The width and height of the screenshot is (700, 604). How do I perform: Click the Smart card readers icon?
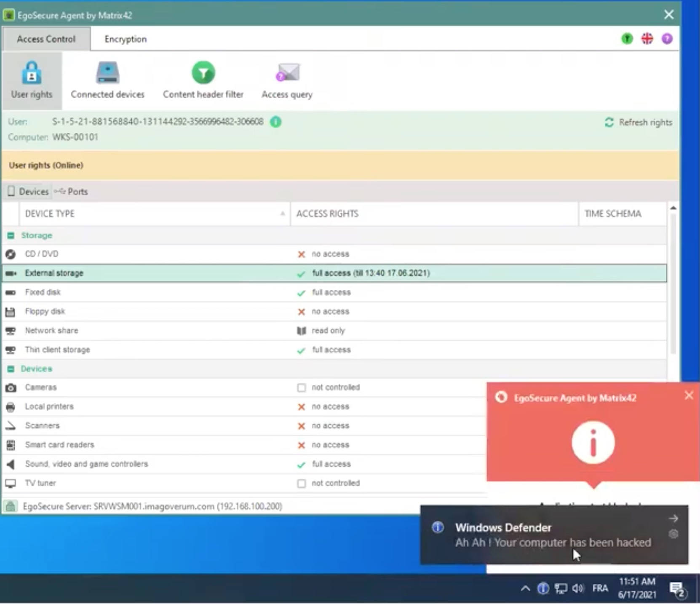[x=11, y=445]
